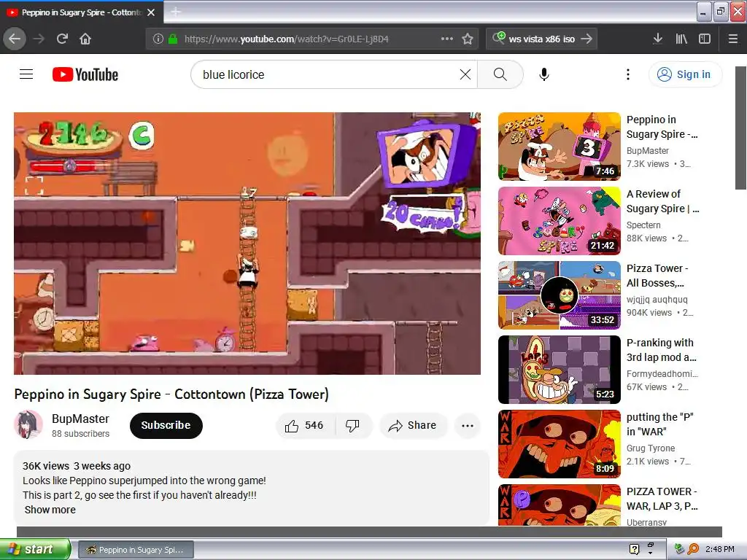The image size is (747, 560).
Task: Click Sign in button
Action: 685,74
